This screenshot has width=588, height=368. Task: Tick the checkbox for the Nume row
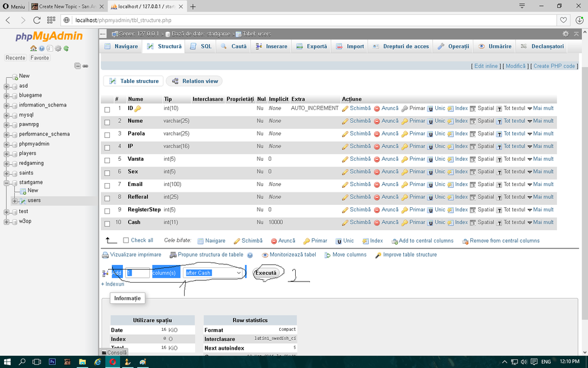[107, 122]
